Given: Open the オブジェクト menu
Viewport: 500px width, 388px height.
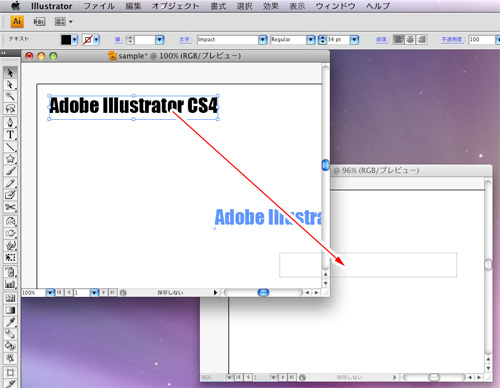Looking at the screenshot, I should [x=175, y=6].
